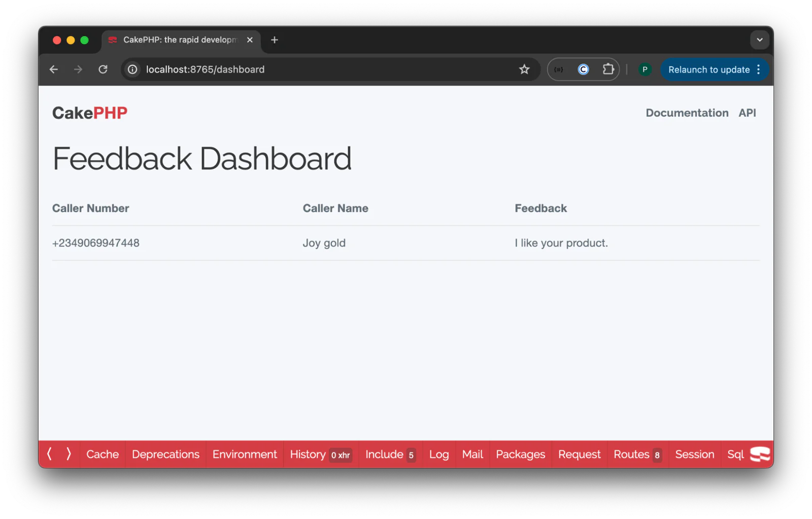Open Chrome menu three dots
This screenshot has height=519, width=812.
point(759,70)
